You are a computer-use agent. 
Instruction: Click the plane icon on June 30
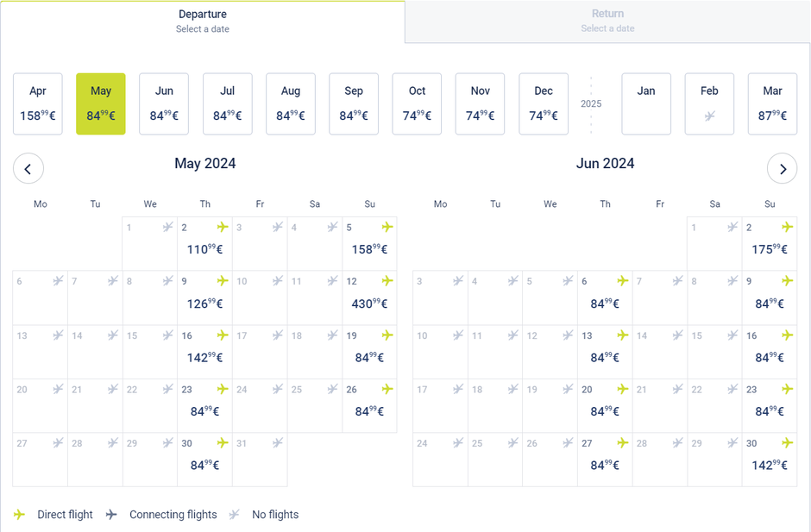click(x=787, y=443)
